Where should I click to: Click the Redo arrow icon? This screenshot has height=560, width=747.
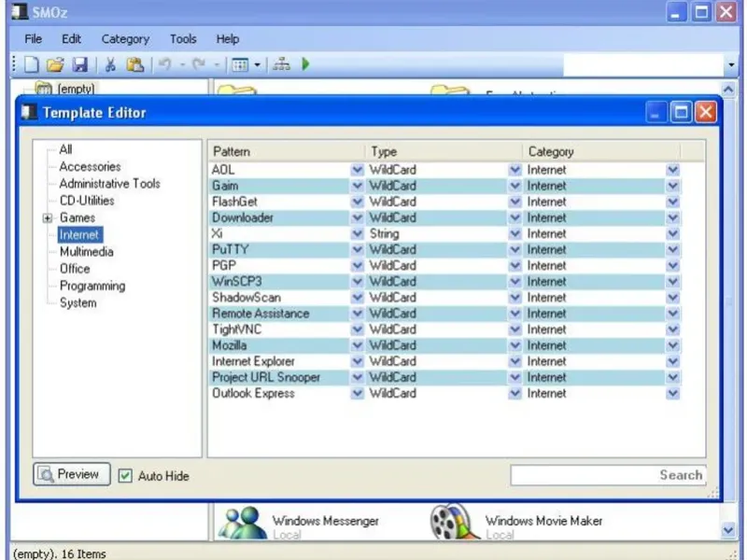coord(199,63)
